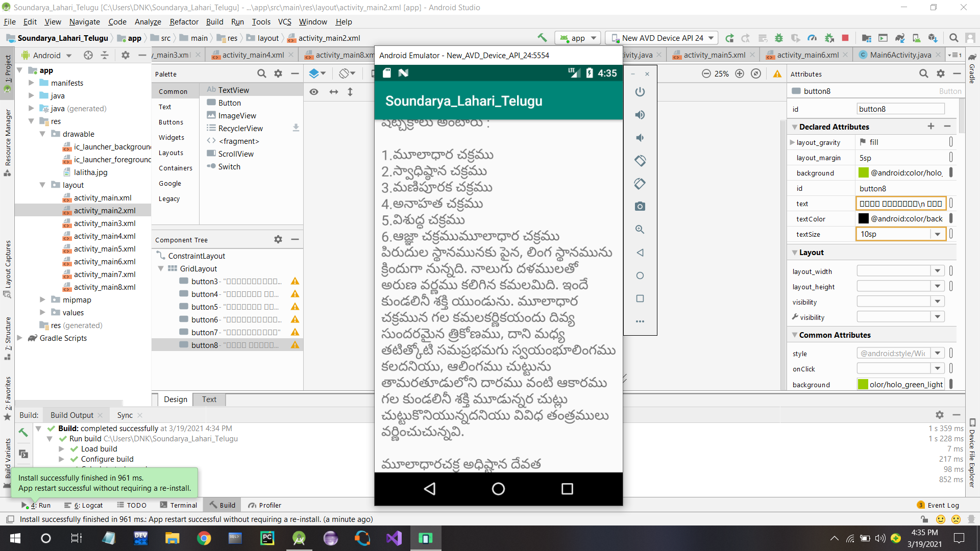Click the green background color swatch
The image size is (980, 551).
pyautogui.click(x=863, y=173)
